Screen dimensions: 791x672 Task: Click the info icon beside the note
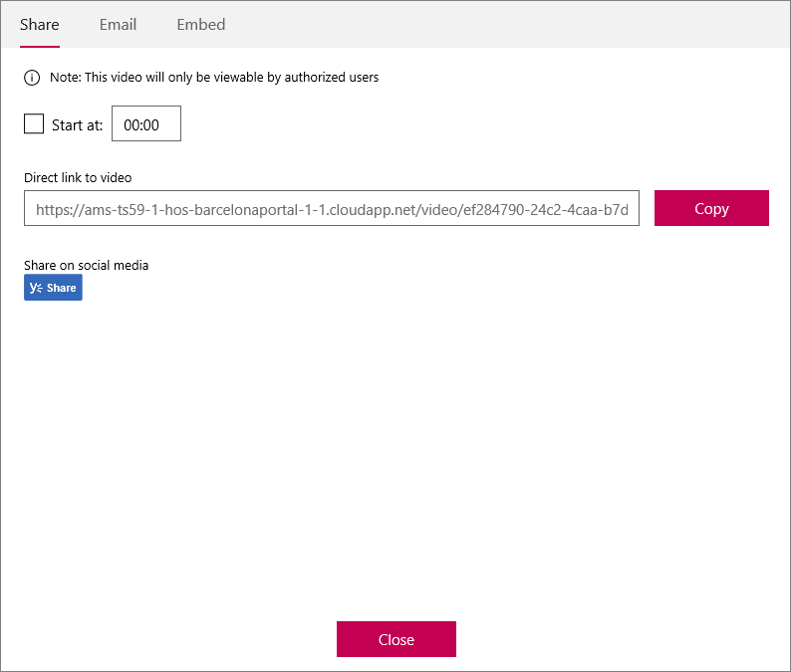point(32,78)
